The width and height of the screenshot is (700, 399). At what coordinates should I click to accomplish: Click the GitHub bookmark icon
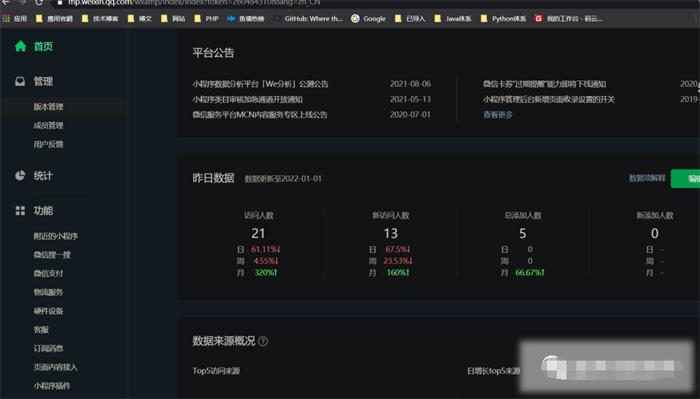click(x=277, y=18)
